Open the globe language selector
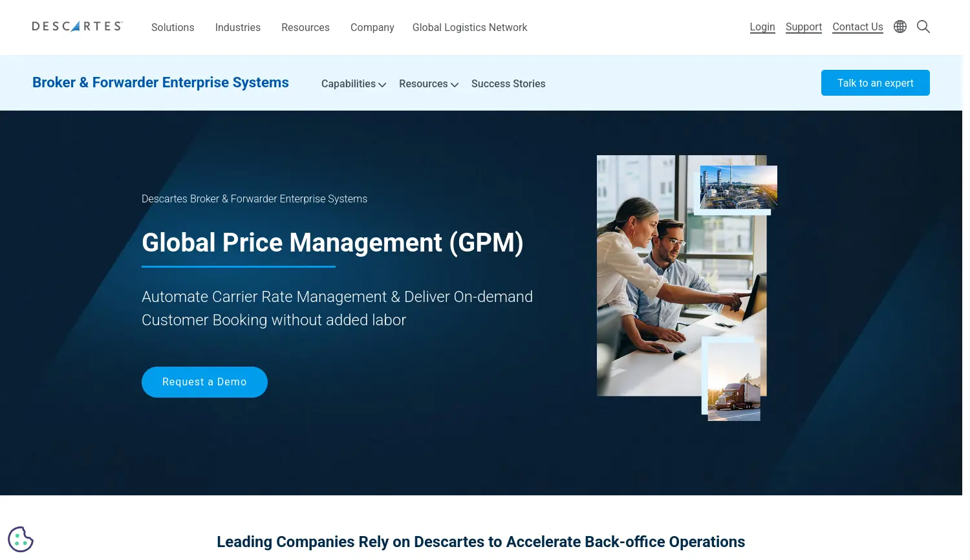 (900, 27)
